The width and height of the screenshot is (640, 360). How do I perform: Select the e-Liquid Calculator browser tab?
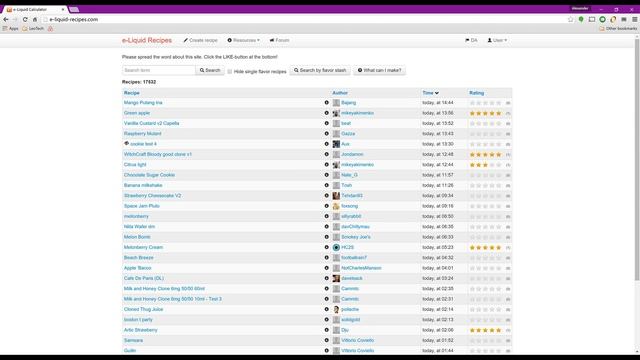tap(34, 9)
